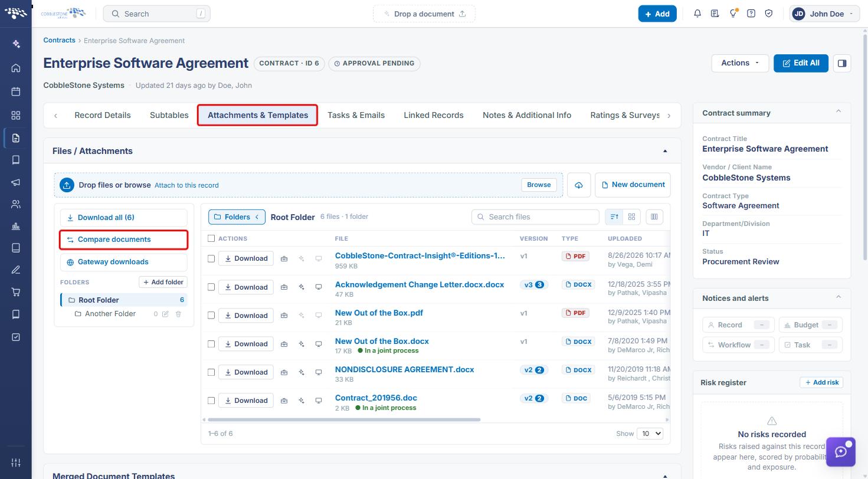
Task: Select Root Folder in folders tree
Action: coord(124,300)
